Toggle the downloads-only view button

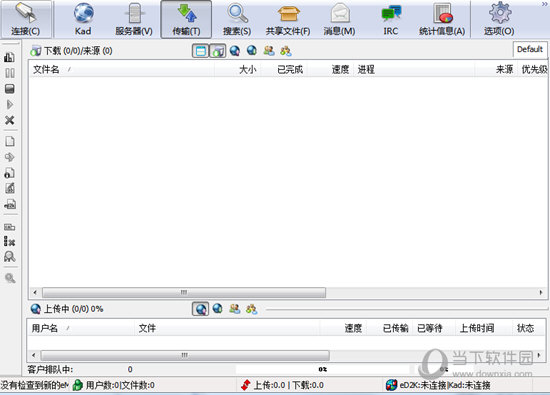point(218,51)
